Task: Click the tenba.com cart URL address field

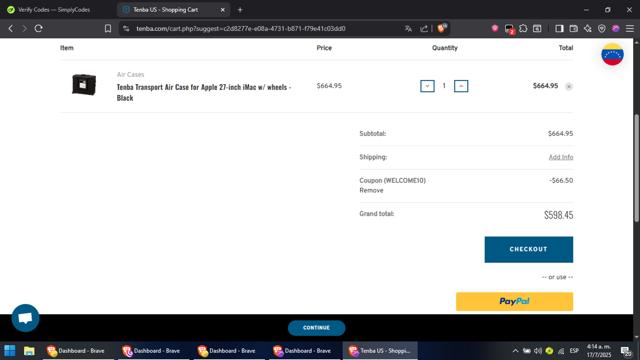Action: click(241, 29)
